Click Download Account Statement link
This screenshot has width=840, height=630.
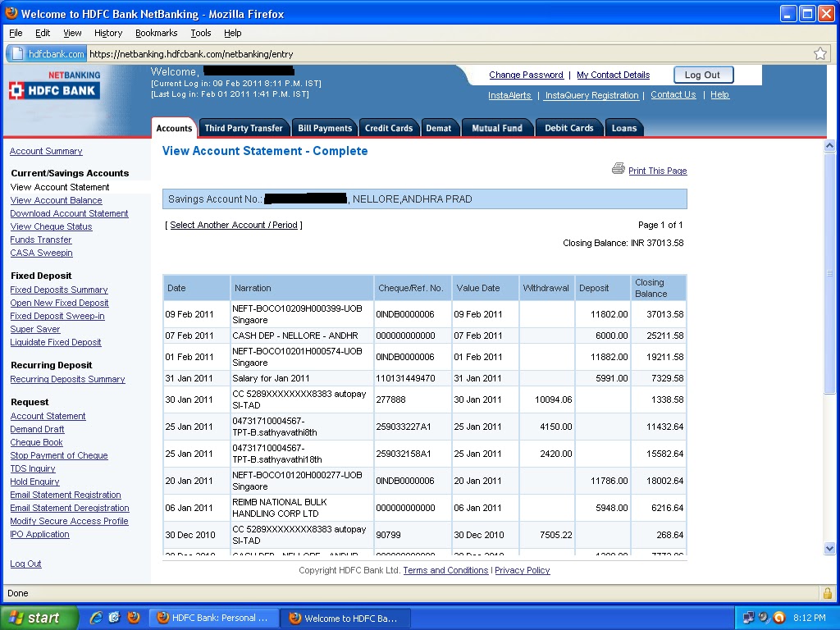click(69, 213)
